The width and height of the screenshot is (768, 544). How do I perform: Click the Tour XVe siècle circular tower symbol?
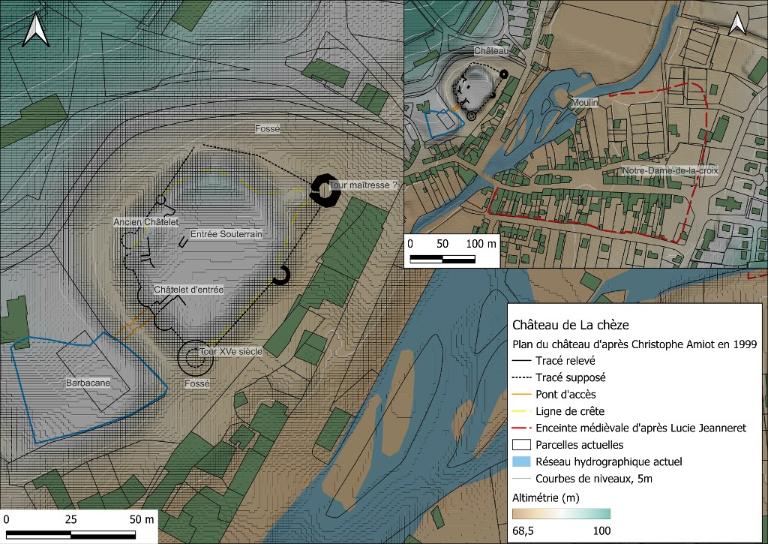192,354
